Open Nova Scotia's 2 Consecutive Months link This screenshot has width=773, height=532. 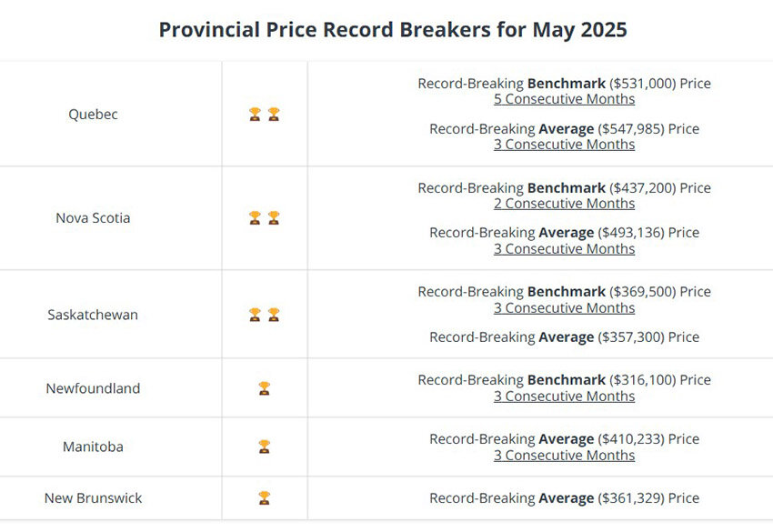[564, 204]
